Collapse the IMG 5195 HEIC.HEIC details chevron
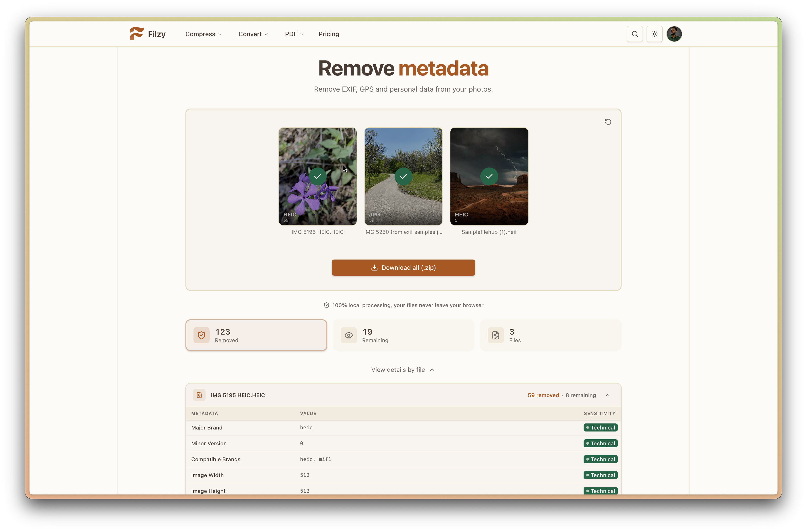The width and height of the screenshot is (807, 532). pyautogui.click(x=607, y=395)
